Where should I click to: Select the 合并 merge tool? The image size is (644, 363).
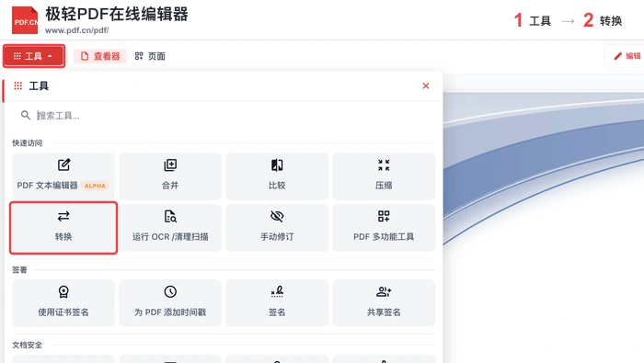tap(170, 176)
